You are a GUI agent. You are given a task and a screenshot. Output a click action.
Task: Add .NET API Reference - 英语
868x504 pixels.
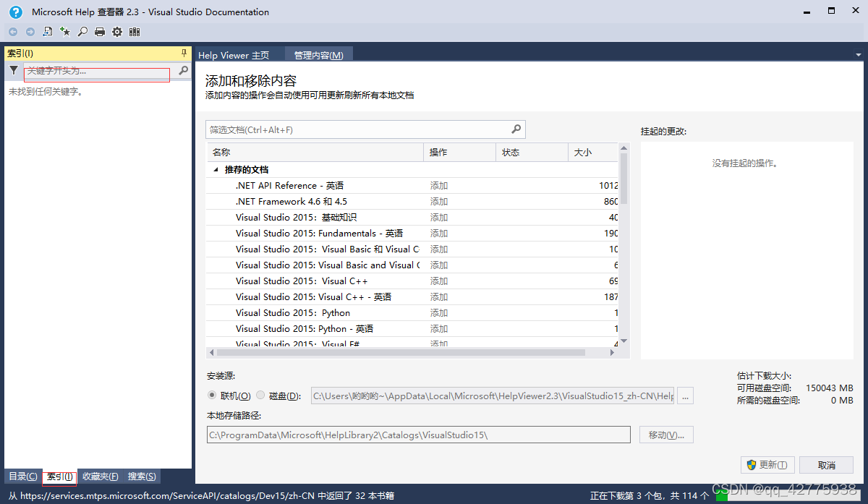coord(439,186)
